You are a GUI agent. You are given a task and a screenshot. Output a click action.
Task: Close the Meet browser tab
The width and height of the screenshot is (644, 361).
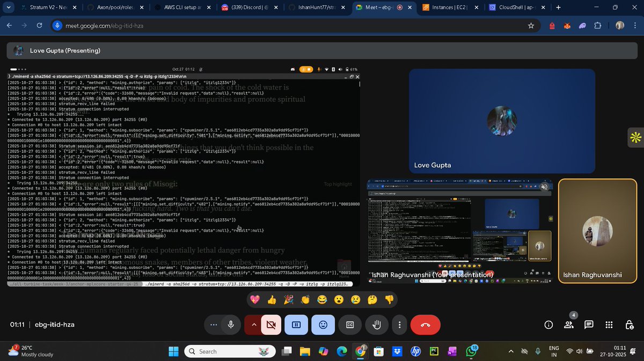[x=409, y=8]
